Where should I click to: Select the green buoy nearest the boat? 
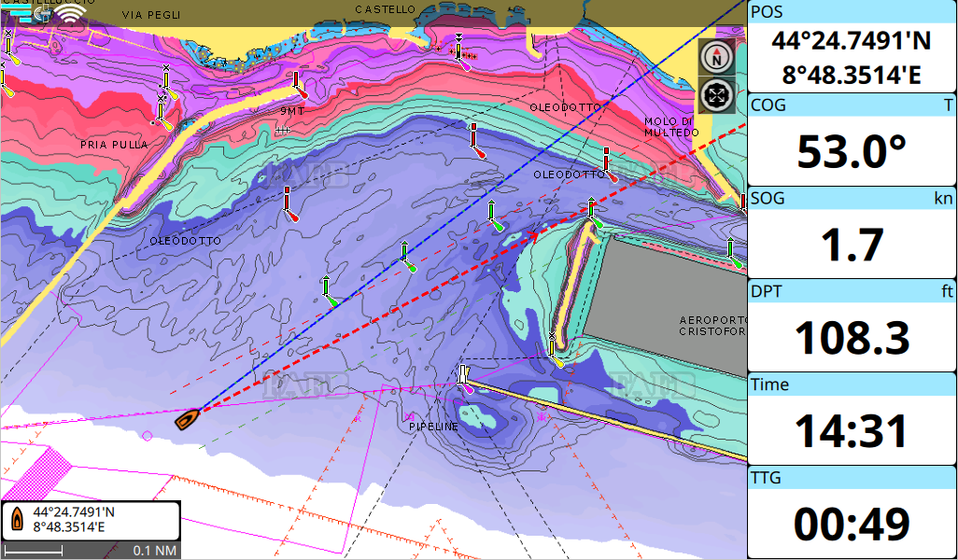pyautogui.click(x=329, y=291)
